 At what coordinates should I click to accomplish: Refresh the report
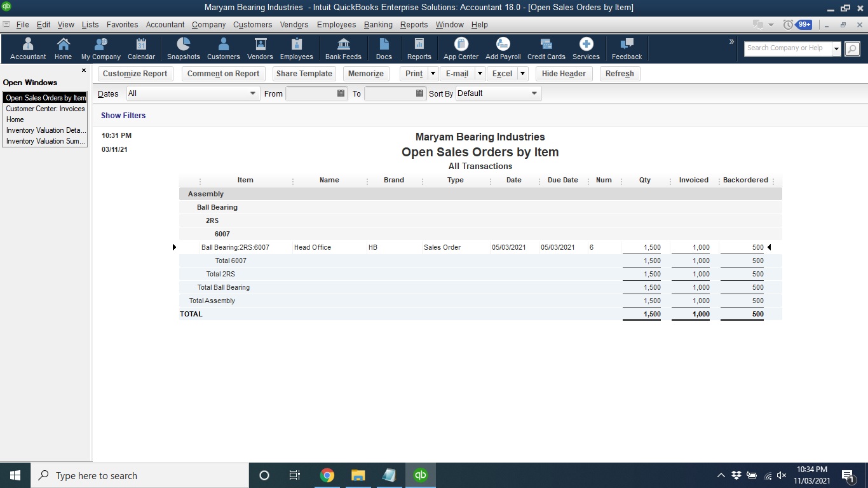[619, 73]
